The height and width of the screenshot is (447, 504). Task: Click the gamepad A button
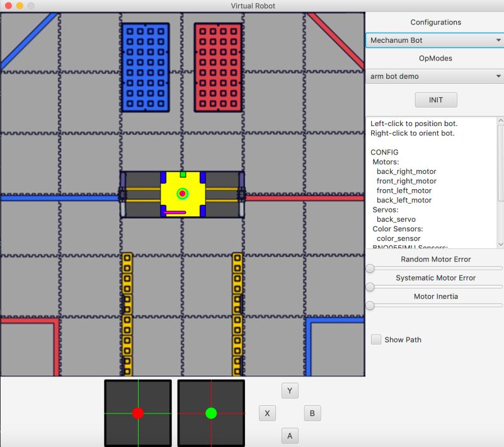(x=290, y=436)
